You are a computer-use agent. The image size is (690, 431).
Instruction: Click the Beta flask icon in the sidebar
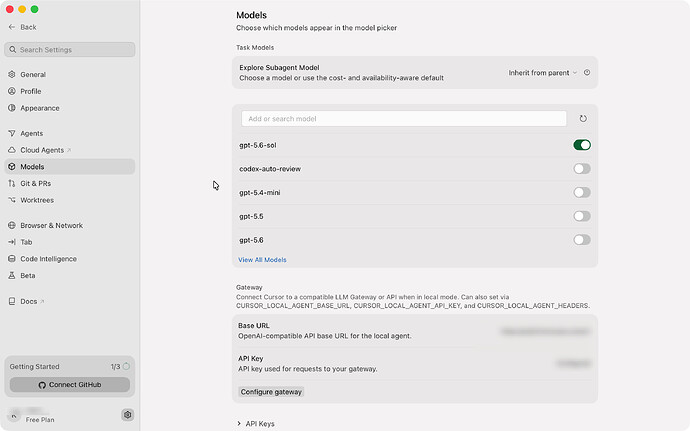(x=12, y=275)
